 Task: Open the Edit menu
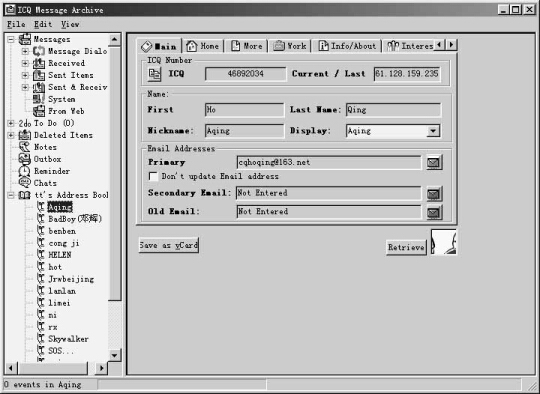click(43, 24)
